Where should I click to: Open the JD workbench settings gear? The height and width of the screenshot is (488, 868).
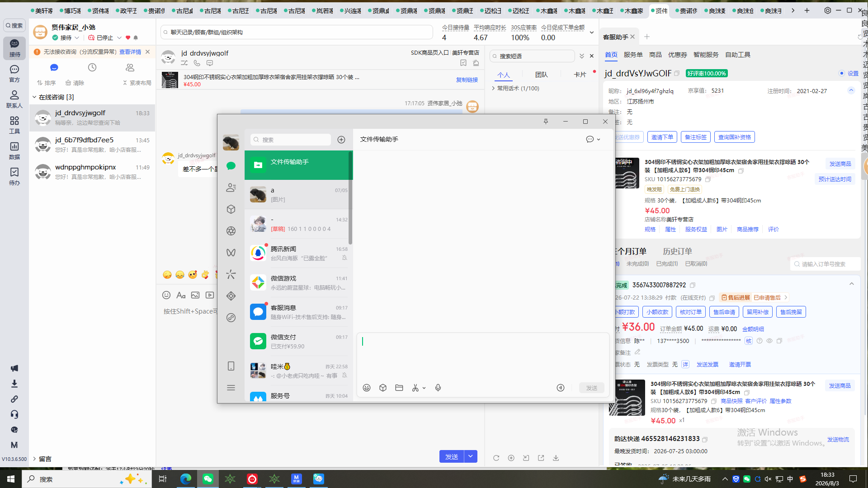[x=828, y=10]
